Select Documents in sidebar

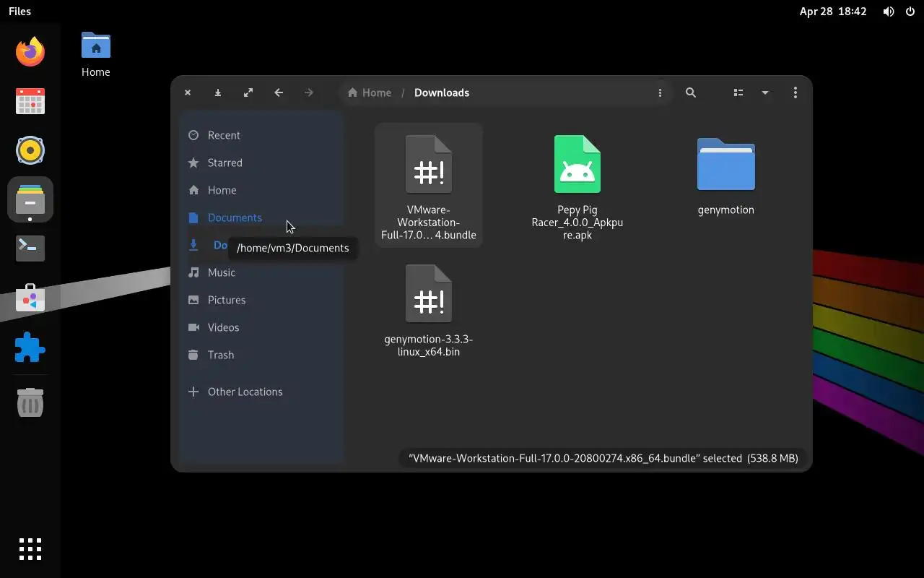[x=261, y=217]
